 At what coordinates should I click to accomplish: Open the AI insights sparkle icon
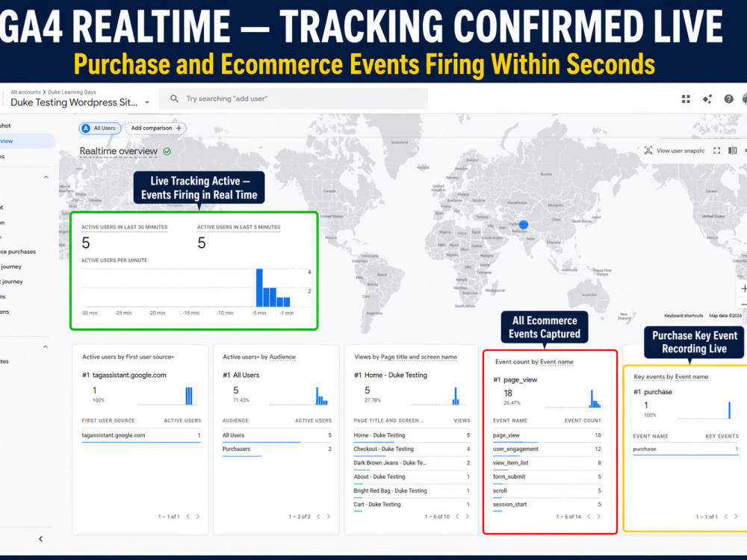click(x=707, y=99)
